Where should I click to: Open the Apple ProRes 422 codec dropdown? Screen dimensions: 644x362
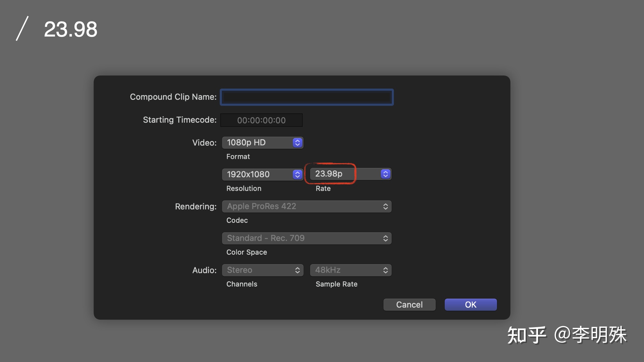[307, 206]
